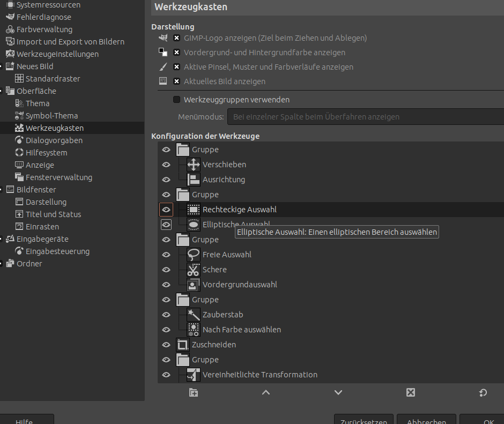Image resolution: width=504 pixels, height=424 pixels.
Task: Collapse the Oberfläche tree section
Action: [2, 91]
